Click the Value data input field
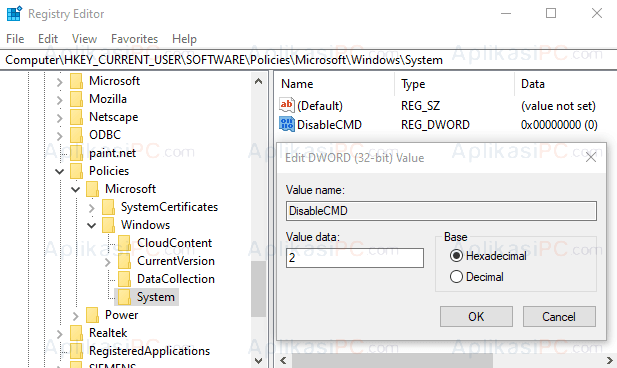Viewport: 617px width, 368px height. [355, 258]
